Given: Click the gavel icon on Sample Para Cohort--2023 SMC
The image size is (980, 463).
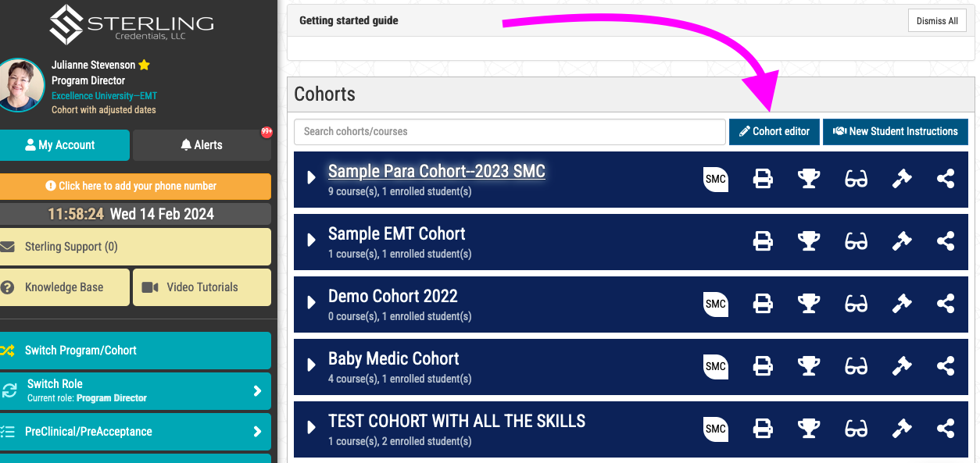Looking at the screenshot, I should (x=902, y=180).
